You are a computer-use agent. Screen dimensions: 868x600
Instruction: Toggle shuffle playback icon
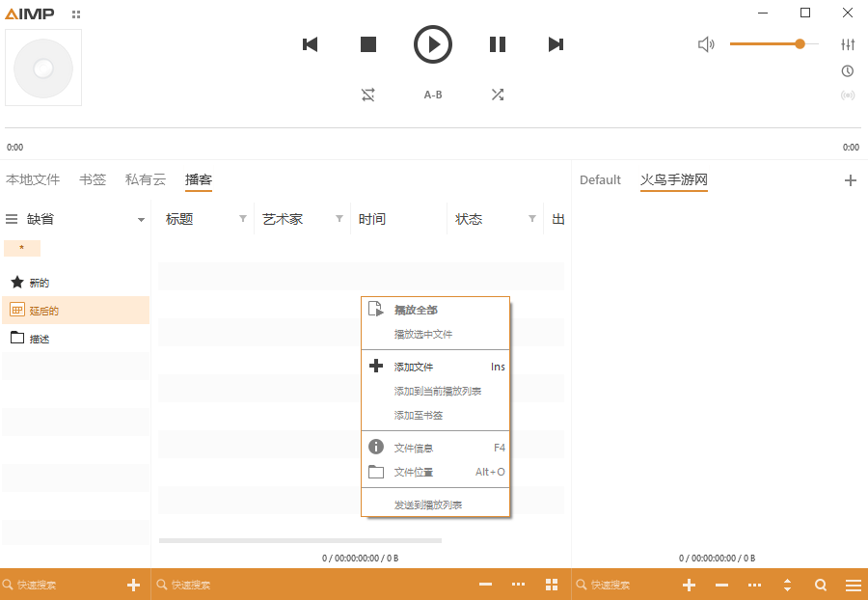coord(498,95)
